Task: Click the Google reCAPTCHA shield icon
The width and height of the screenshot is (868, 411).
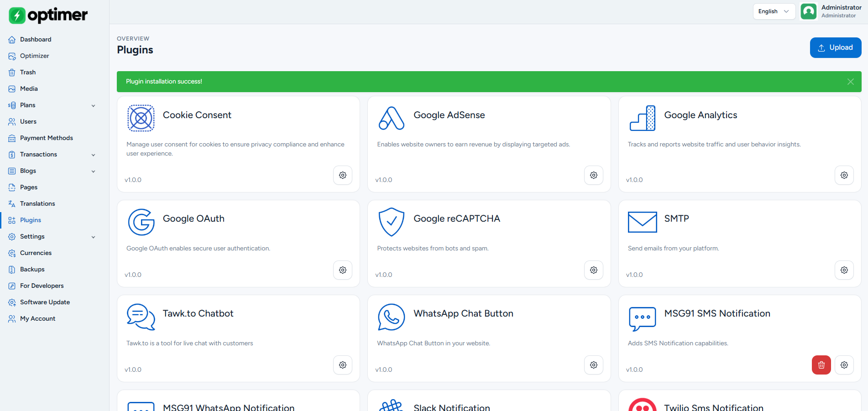Action: (392, 222)
